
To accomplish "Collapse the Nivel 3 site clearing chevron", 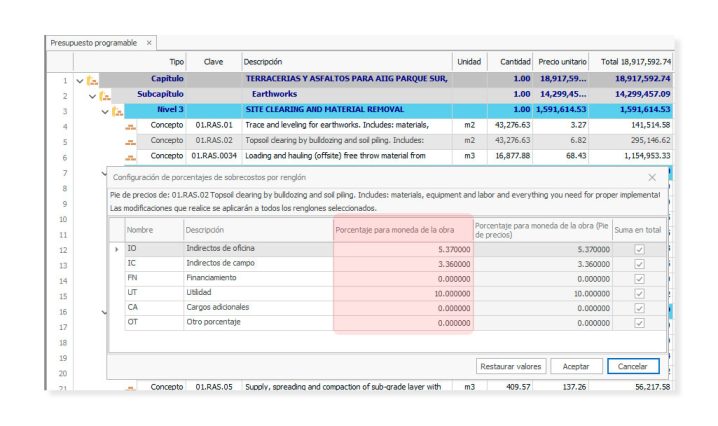I will (105, 112).
